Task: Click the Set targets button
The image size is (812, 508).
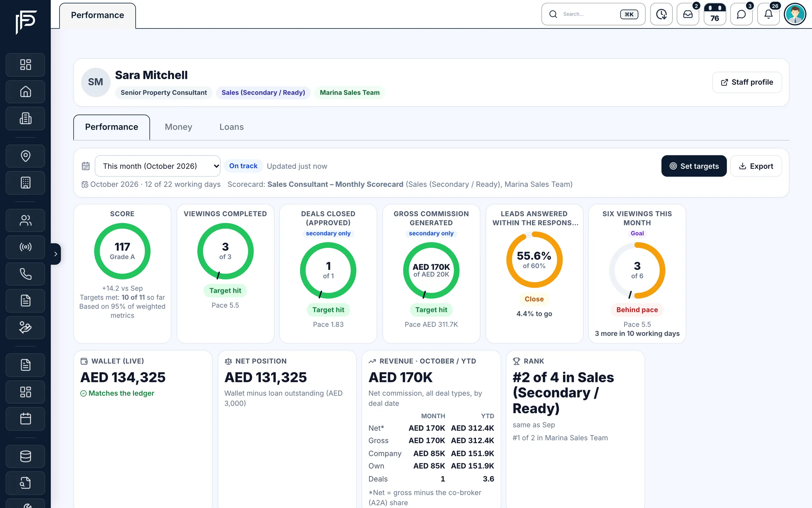Action: click(694, 166)
